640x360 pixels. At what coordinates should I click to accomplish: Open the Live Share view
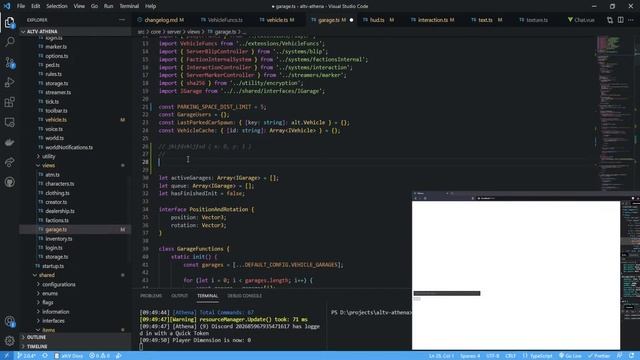pos(10,162)
